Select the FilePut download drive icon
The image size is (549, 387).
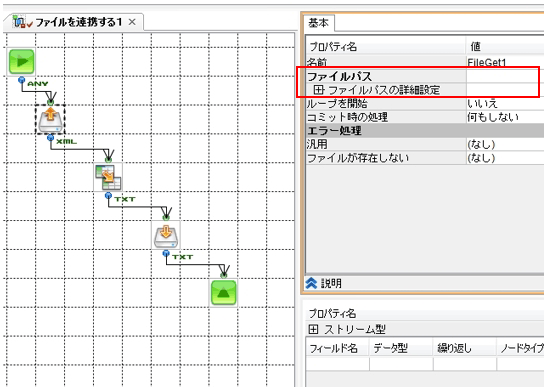pos(166,235)
